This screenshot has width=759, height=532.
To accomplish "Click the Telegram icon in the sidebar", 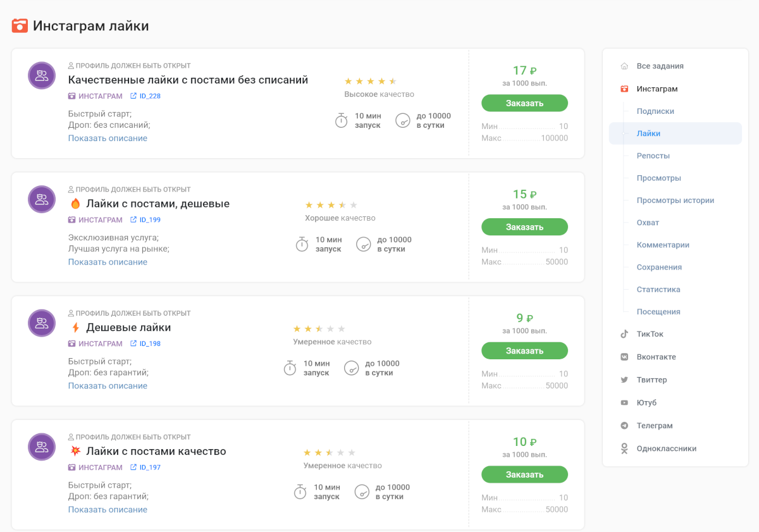I will [x=624, y=426].
